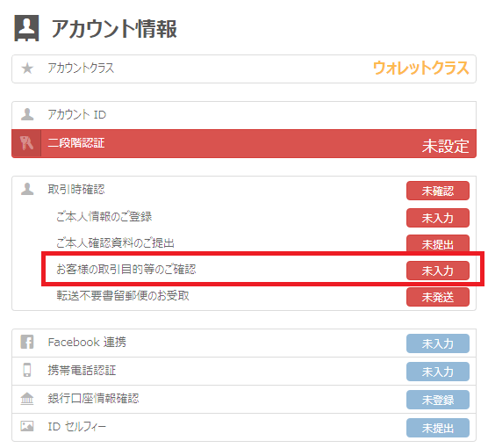Open the ウォレットクラス account class link
Image resolution: width=488 pixels, height=448 pixels.
(420, 68)
